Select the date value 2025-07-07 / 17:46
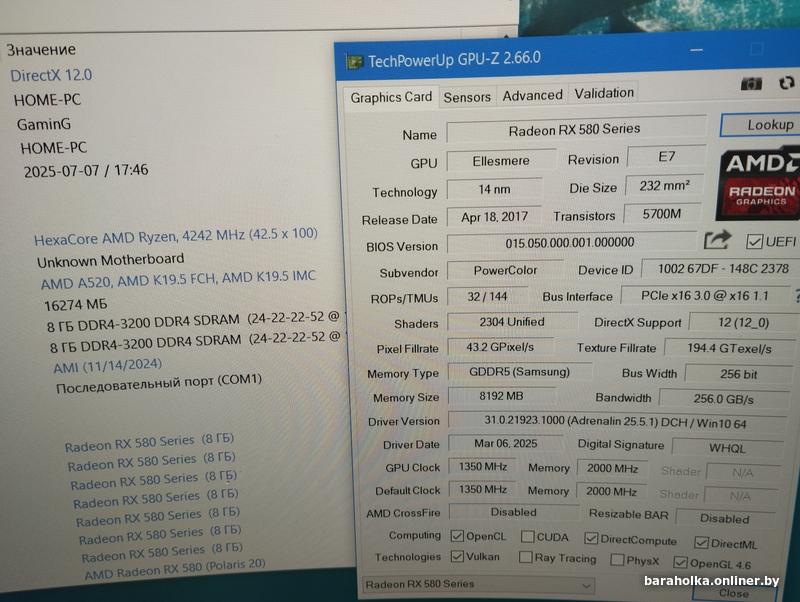This screenshot has height=602, width=800. click(x=86, y=170)
